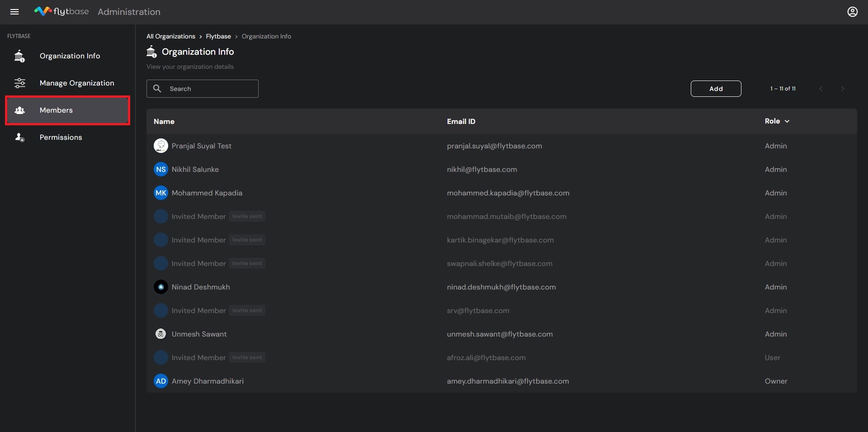Click the Permissions person-key icon

pos(20,137)
